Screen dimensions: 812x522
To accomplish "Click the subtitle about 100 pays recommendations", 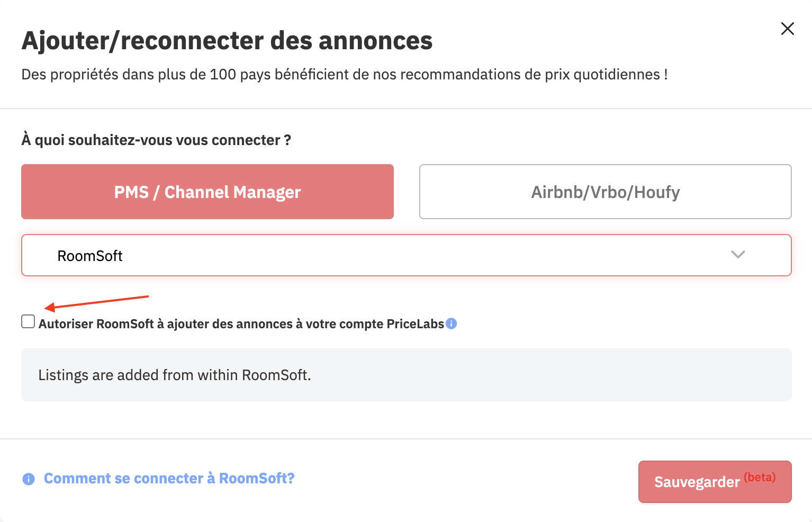I will pos(345,75).
